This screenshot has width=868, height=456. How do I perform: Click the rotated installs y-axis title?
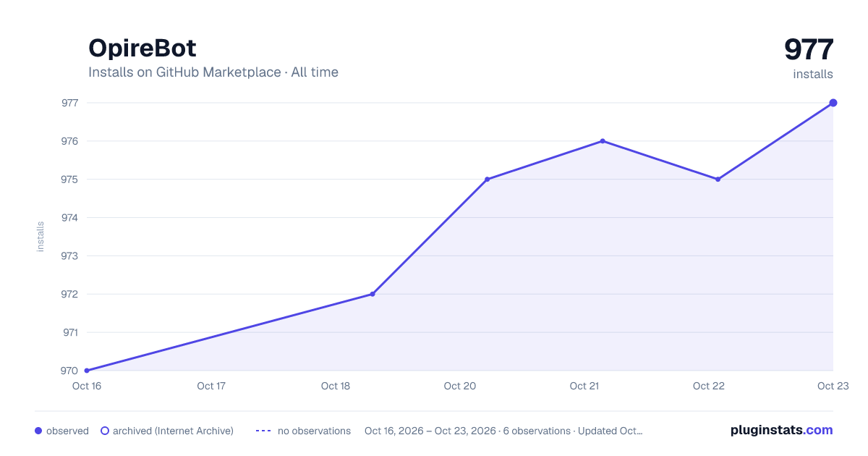[41, 237]
